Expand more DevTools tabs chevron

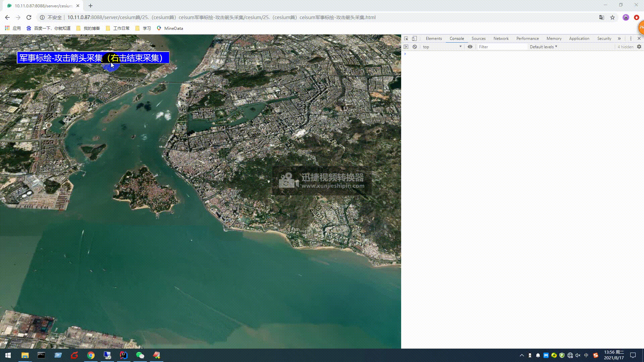pos(619,39)
